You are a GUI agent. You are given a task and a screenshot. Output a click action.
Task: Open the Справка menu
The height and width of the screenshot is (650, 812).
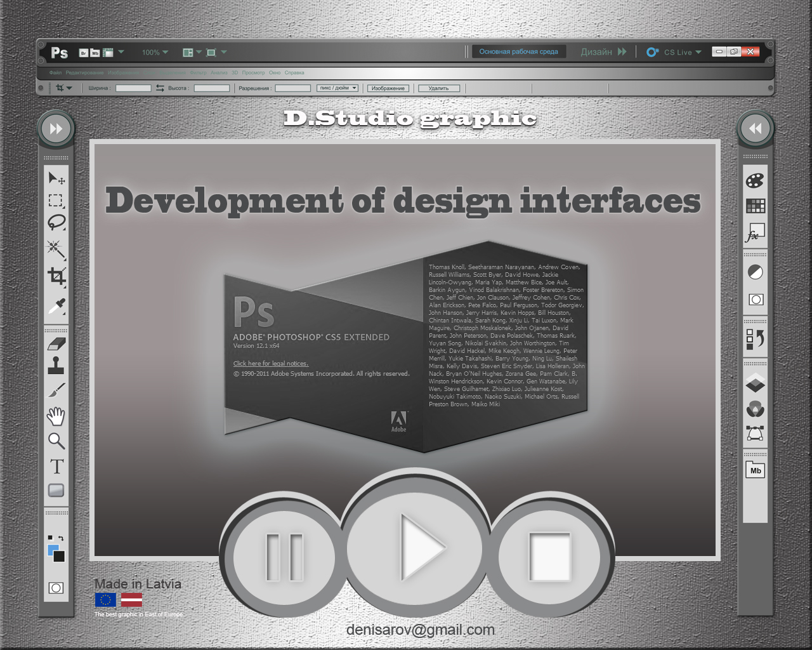(x=294, y=73)
